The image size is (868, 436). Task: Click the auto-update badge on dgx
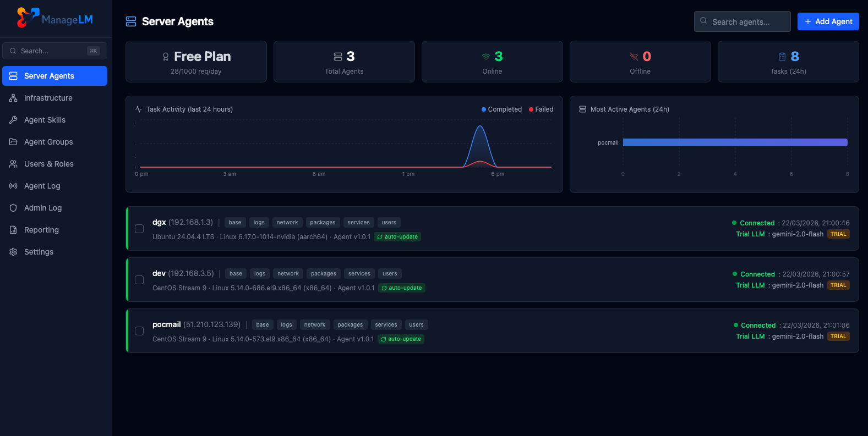tap(397, 237)
